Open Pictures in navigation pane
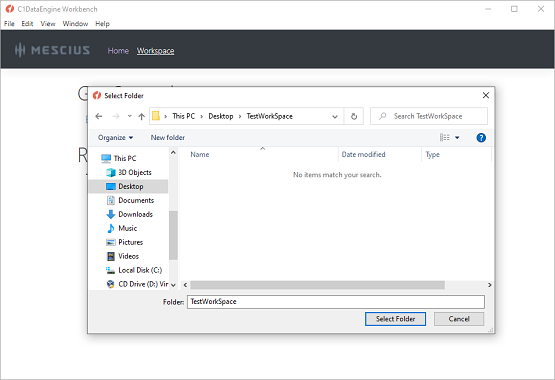The image size is (555, 380). tap(130, 242)
